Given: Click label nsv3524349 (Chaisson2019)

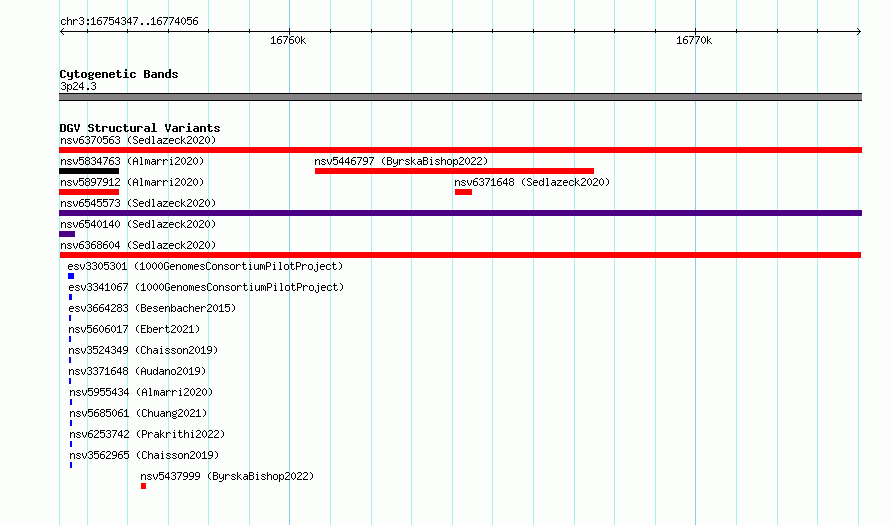Looking at the screenshot, I should coord(143,350).
